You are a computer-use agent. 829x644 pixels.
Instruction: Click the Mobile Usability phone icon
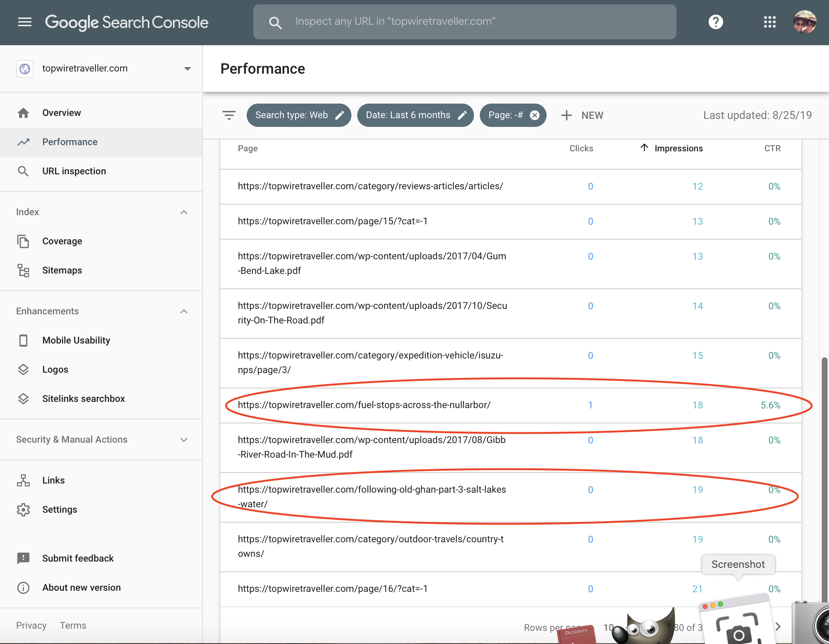(x=23, y=340)
